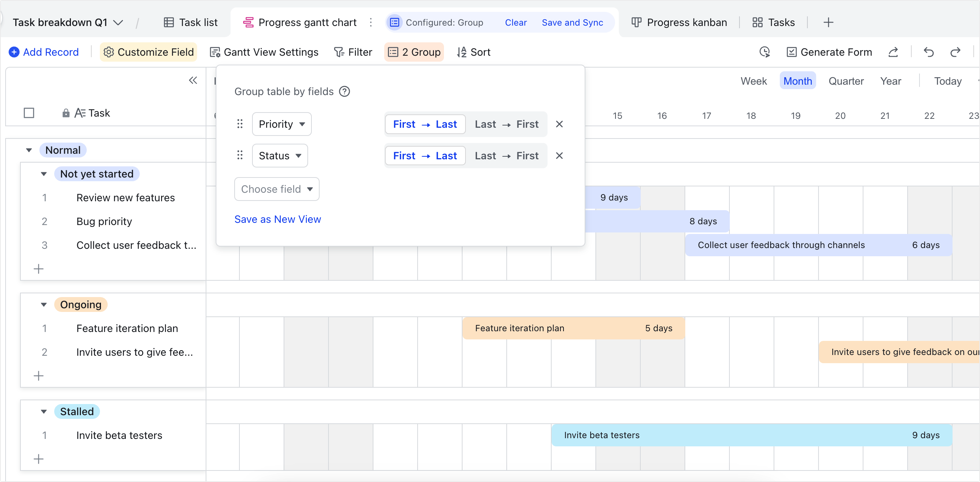The height and width of the screenshot is (482, 980).
Task: Collapse the Ongoing group
Action: (44, 305)
